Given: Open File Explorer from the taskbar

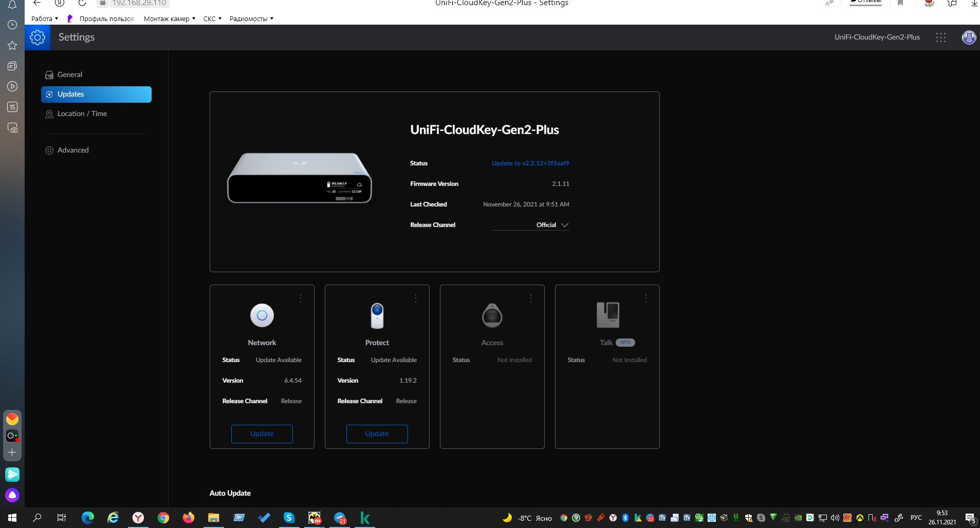Looking at the screenshot, I should (x=214, y=518).
